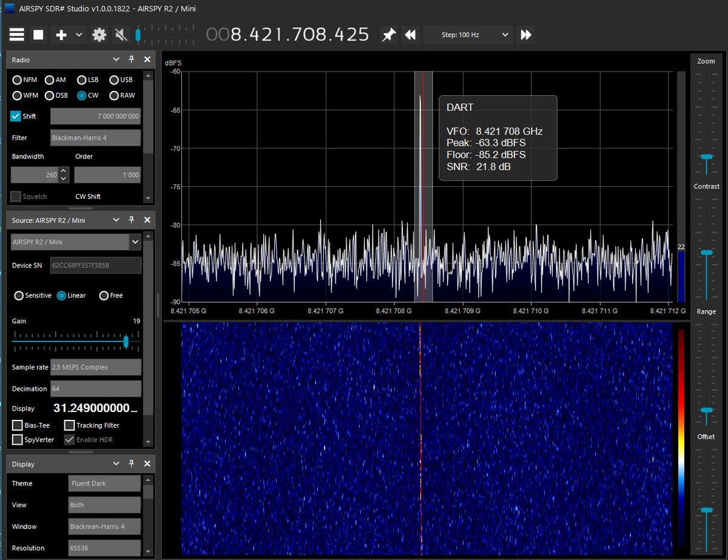728x560 pixels.
Task: Click the Shift value field 7'000'000'000
Action: click(95, 116)
